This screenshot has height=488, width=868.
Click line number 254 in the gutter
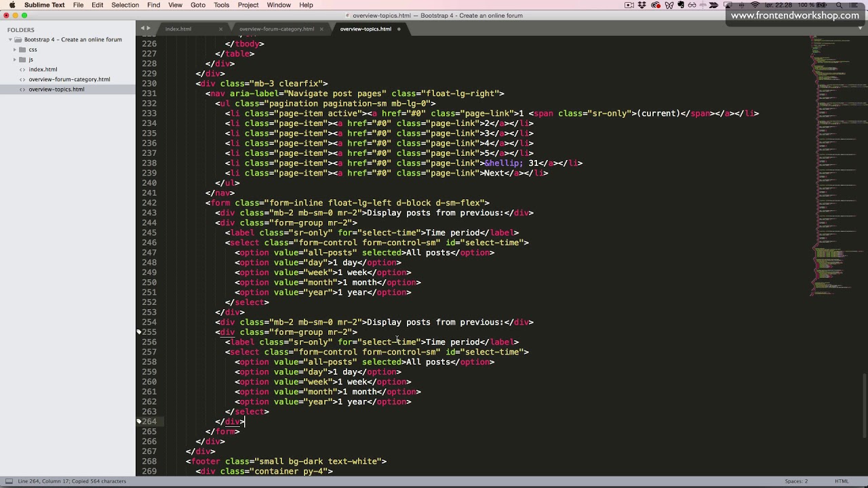point(149,322)
